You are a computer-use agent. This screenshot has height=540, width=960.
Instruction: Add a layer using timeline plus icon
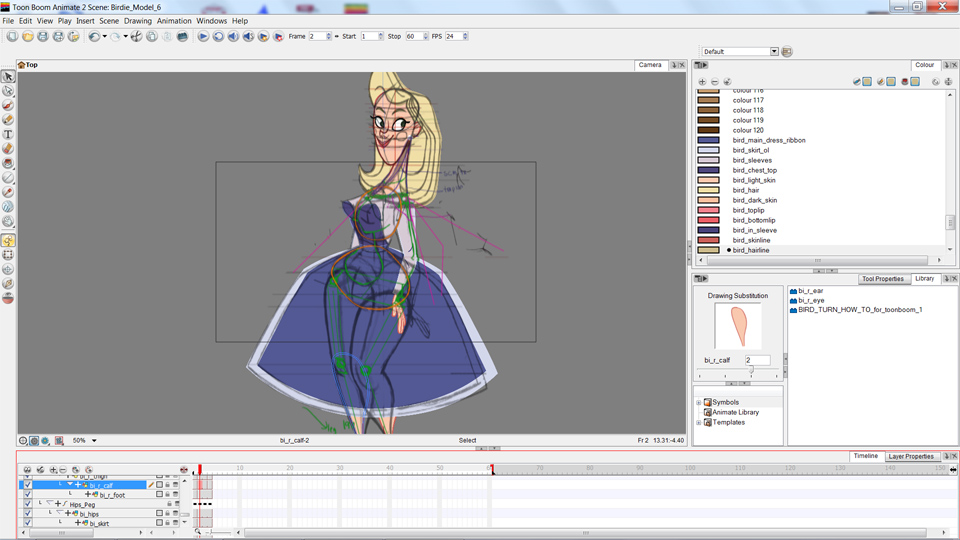[53, 470]
